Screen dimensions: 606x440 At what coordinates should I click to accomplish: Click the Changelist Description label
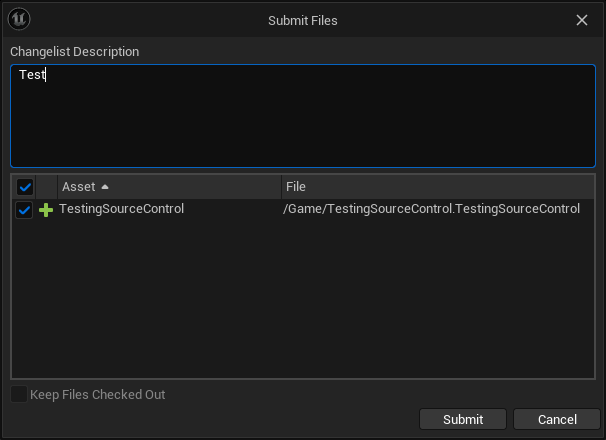pyautogui.click(x=75, y=52)
